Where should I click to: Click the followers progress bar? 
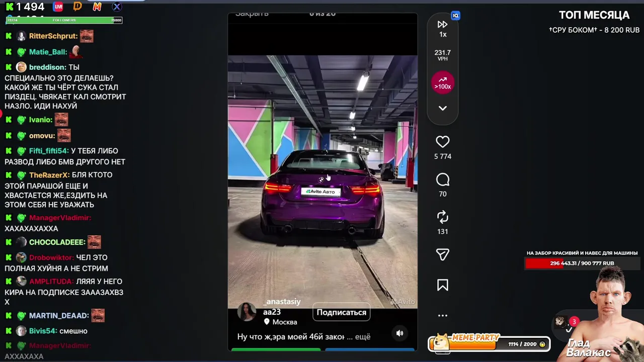click(x=64, y=20)
